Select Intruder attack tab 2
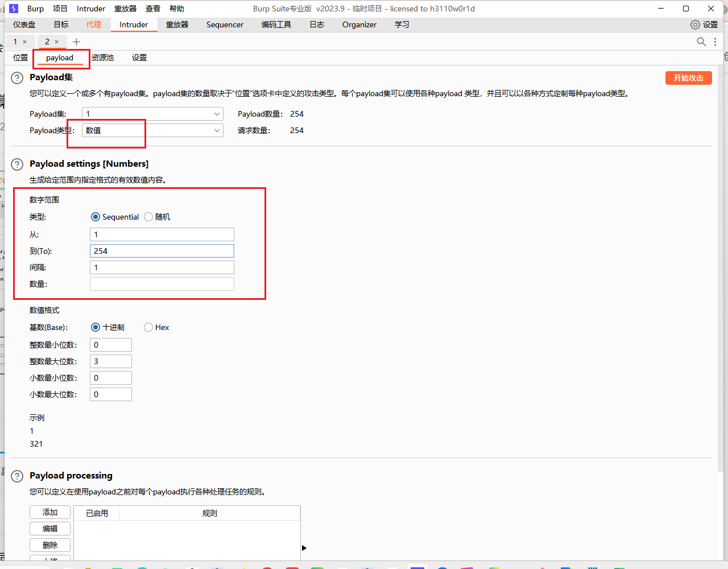This screenshot has width=728, height=569. [x=47, y=42]
